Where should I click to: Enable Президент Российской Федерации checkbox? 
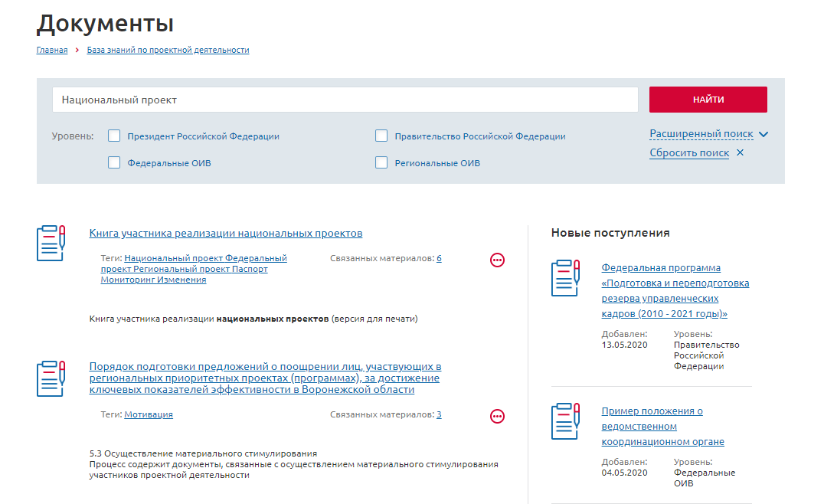coord(114,136)
